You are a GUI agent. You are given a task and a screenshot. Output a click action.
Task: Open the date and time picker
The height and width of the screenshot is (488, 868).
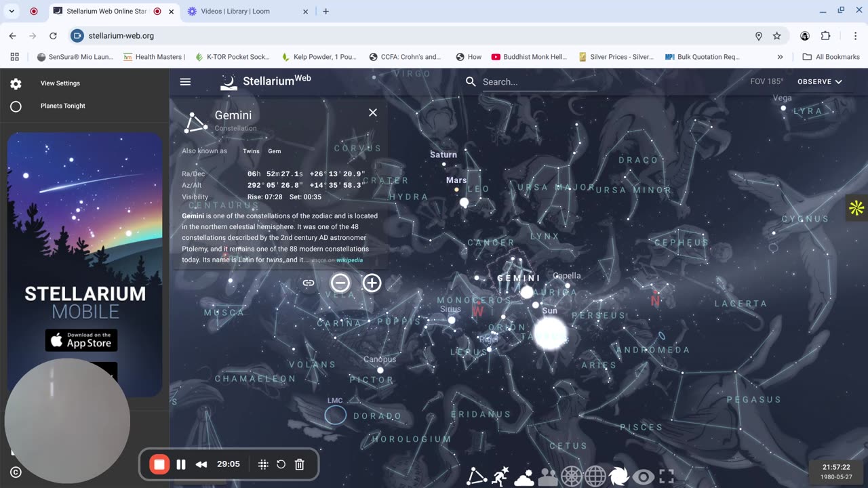(836, 472)
